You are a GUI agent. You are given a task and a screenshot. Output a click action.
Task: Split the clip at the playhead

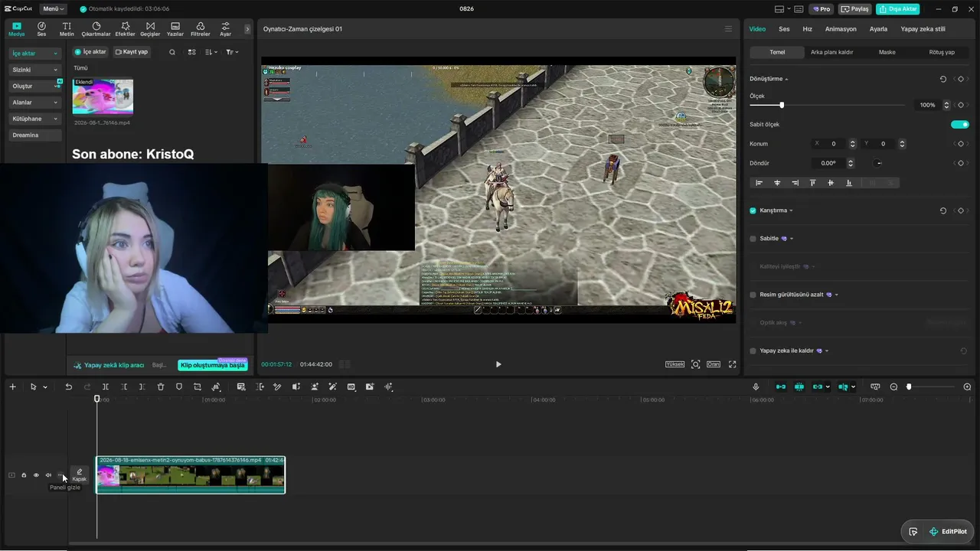pos(106,387)
